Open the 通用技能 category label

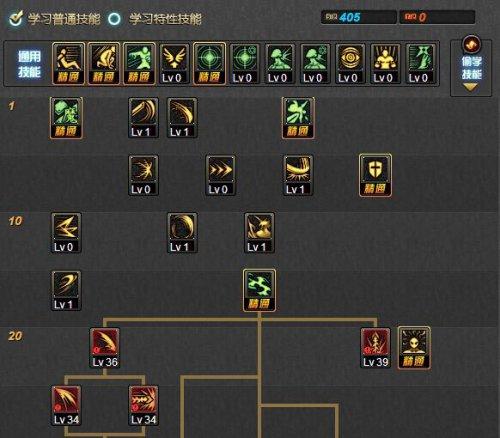[x=29, y=64]
